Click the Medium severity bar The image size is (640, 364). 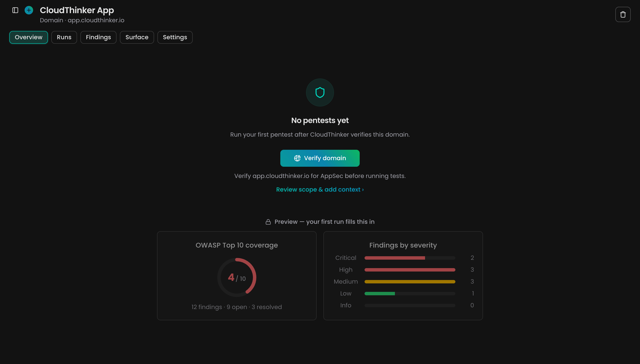tap(410, 282)
